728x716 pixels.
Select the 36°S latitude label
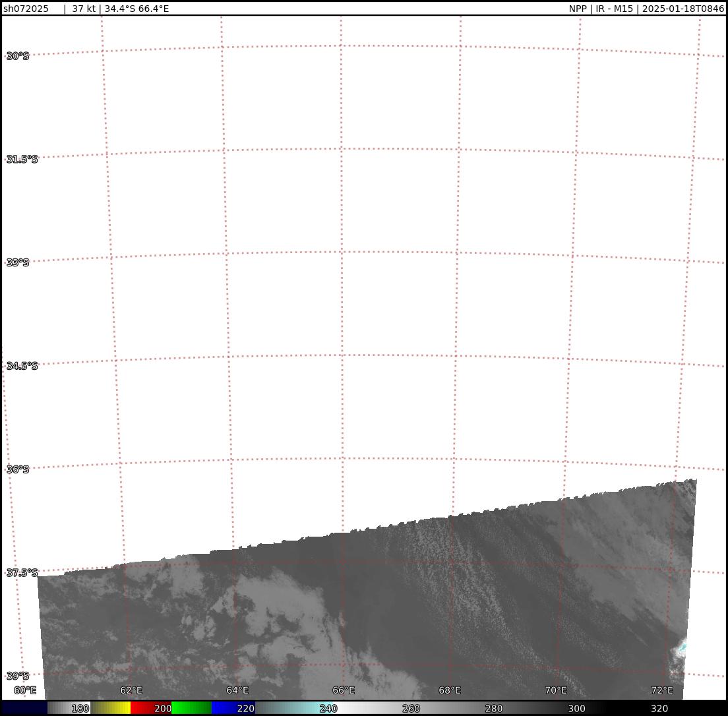coord(18,469)
